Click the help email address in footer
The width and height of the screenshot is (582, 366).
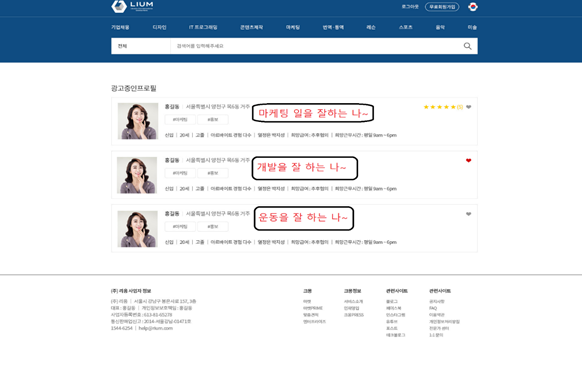[x=156, y=328]
